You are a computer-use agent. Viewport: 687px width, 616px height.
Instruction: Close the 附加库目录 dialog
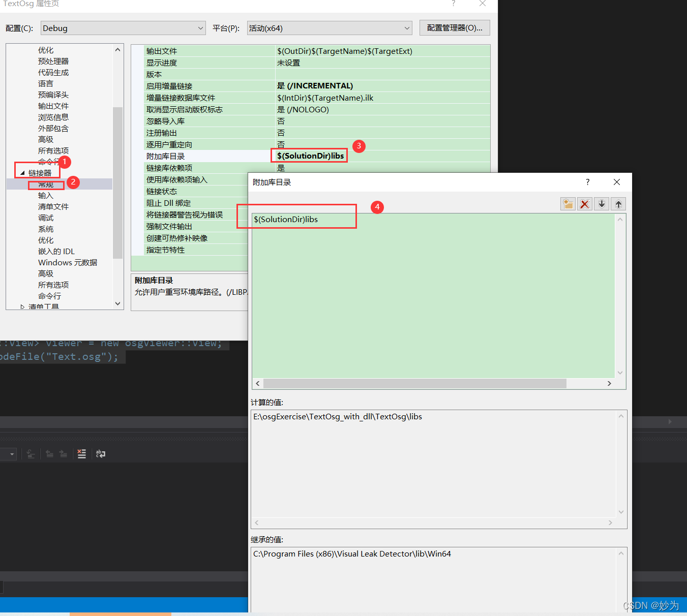(x=617, y=182)
